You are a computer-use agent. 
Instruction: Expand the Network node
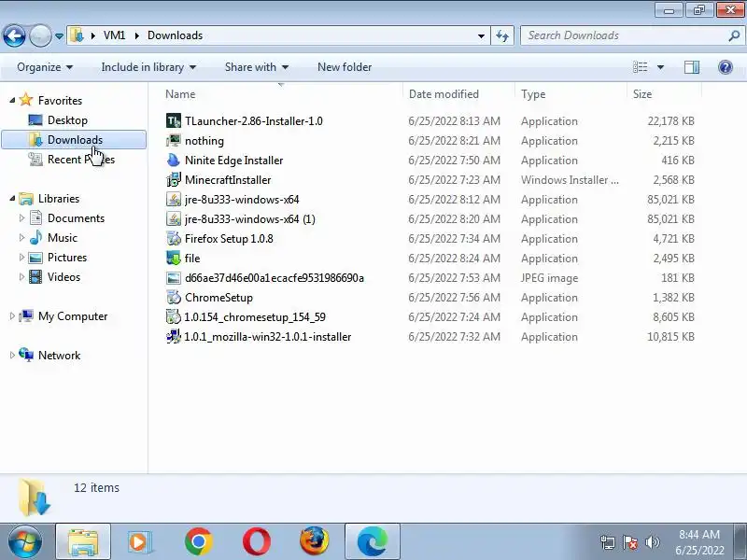click(12, 356)
